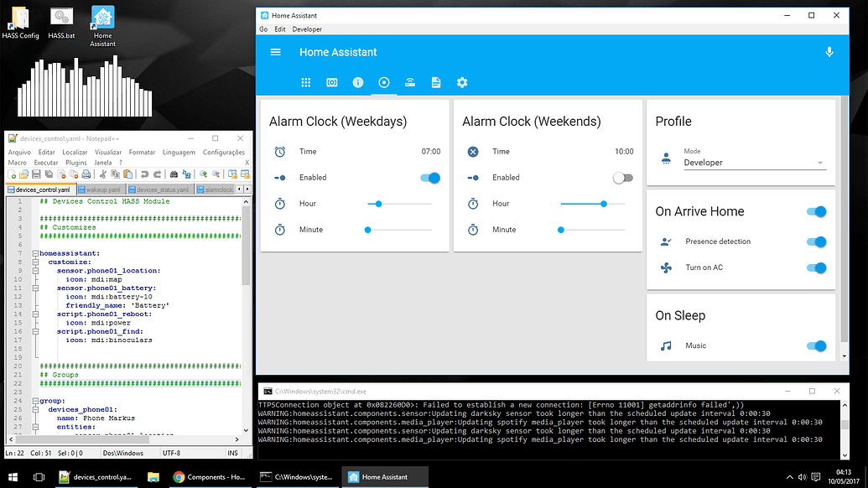The width and height of the screenshot is (868, 488).
Task: Click the microphone icon in the Home Assistant header
Action: click(829, 51)
